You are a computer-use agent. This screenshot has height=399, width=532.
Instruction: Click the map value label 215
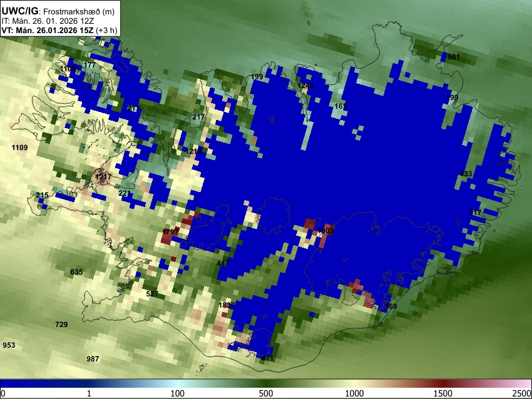(x=42, y=195)
